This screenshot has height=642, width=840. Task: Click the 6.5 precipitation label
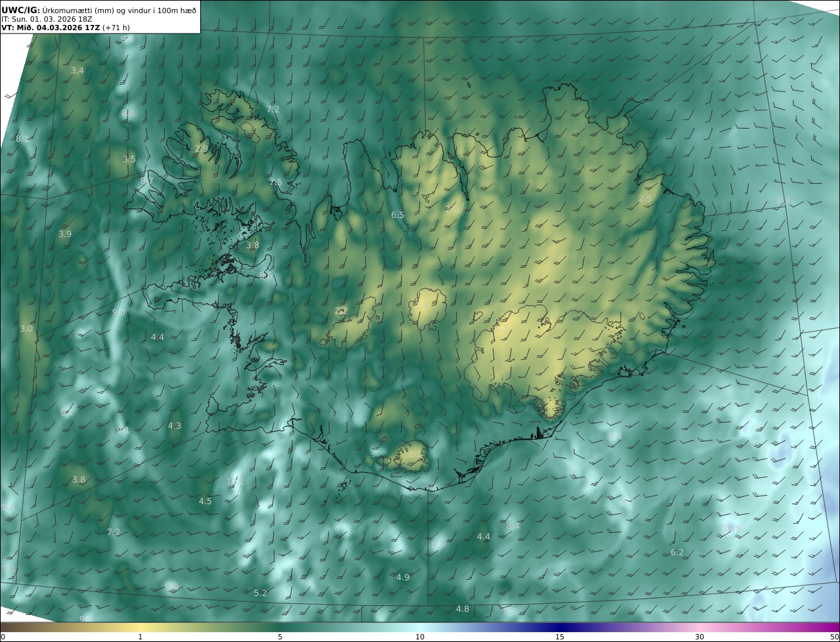coord(398,215)
